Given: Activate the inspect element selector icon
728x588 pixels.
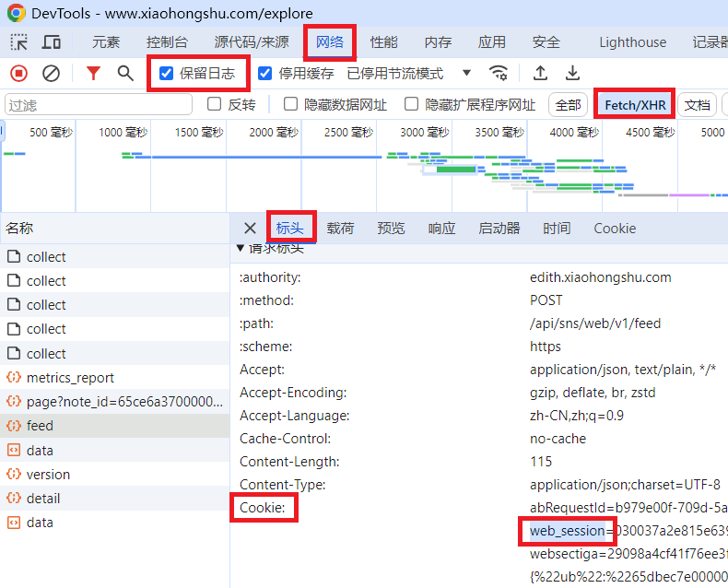Looking at the screenshot, I should 19,42.
